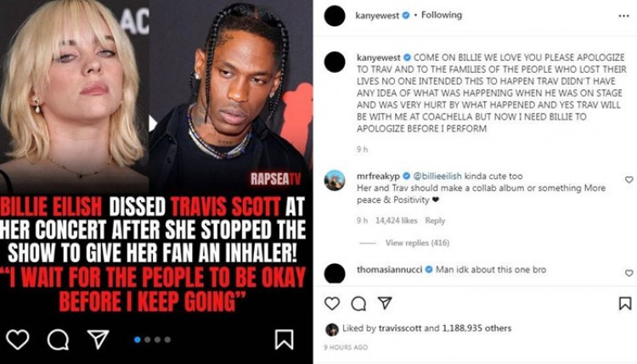637x364 pixels.
Task: Open the three-dot options menu
Action: [623, 16]
